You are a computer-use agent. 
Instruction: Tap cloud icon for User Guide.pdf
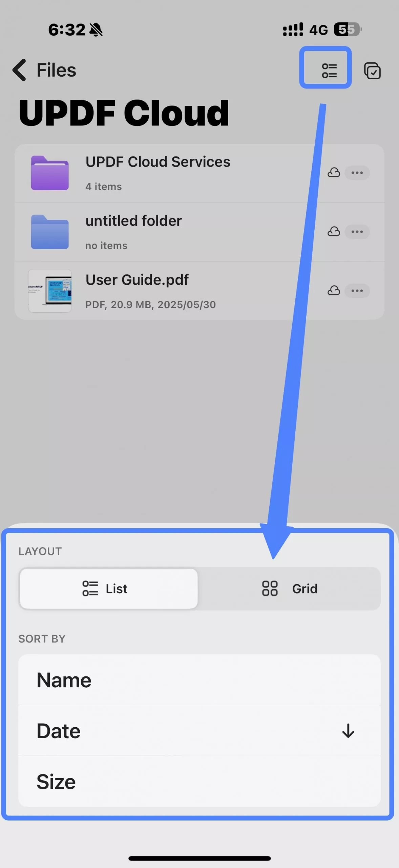[x=334, y=291]
